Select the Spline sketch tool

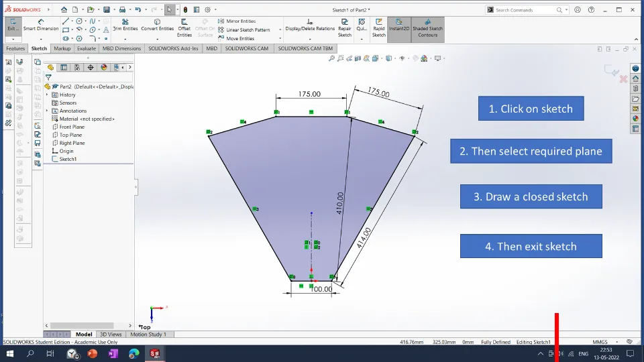click(93, 21)
